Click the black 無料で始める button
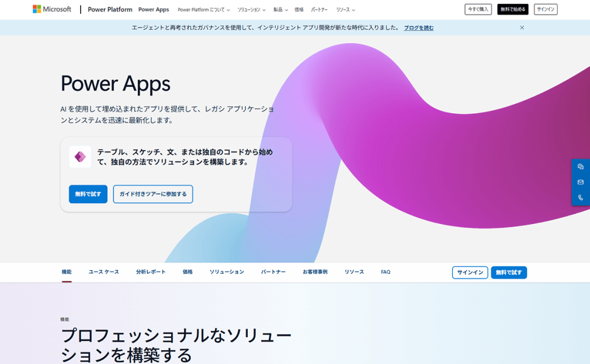 pyautogui.click(x=512, y=9)
